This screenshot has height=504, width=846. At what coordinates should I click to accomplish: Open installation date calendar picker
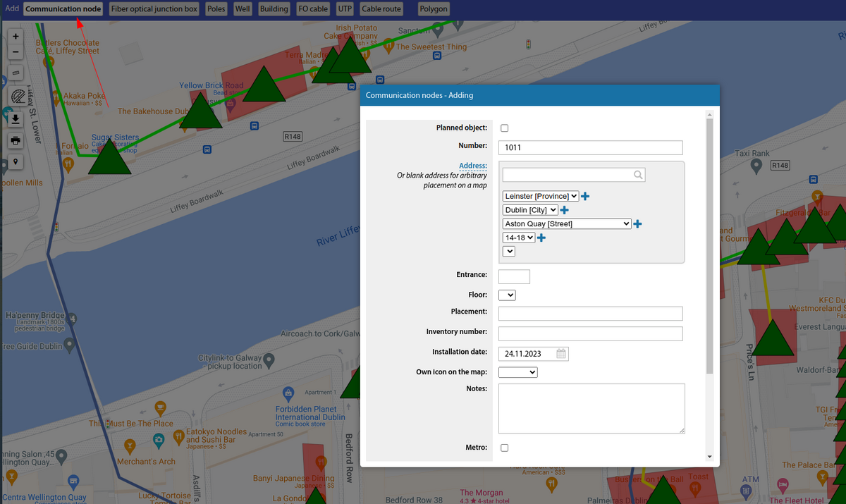coord(561,354)
